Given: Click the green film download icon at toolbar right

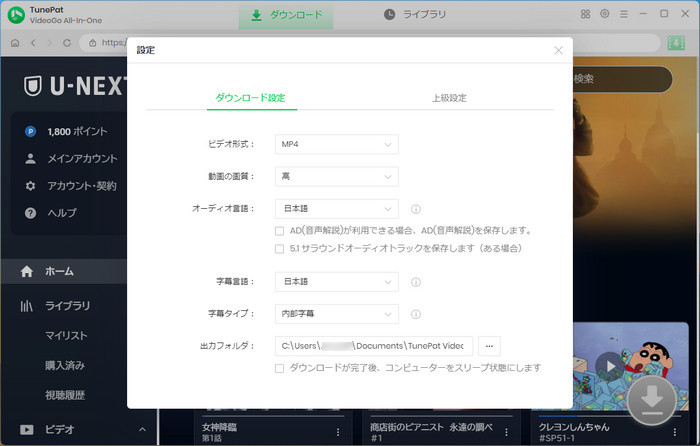Looking at the screenshot, I should [x=676, y=43].
